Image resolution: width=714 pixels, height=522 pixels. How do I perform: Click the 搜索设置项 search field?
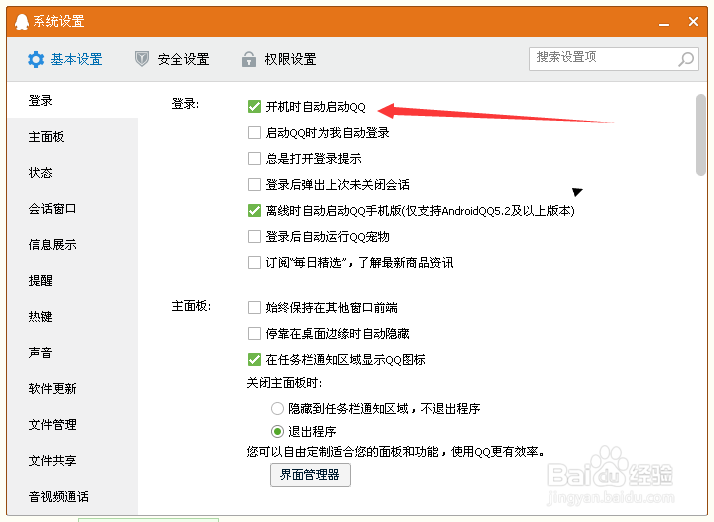(614, 59)
